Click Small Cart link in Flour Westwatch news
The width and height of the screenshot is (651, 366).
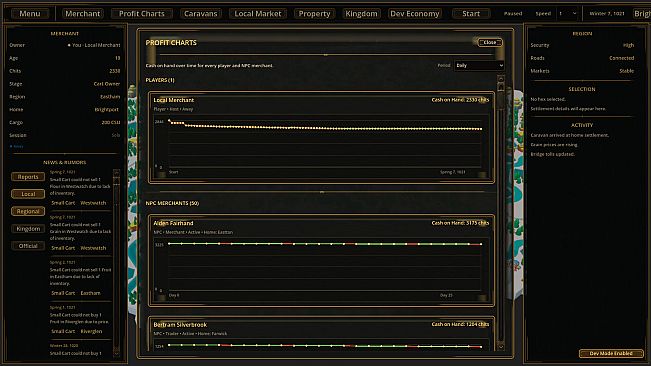63,203
